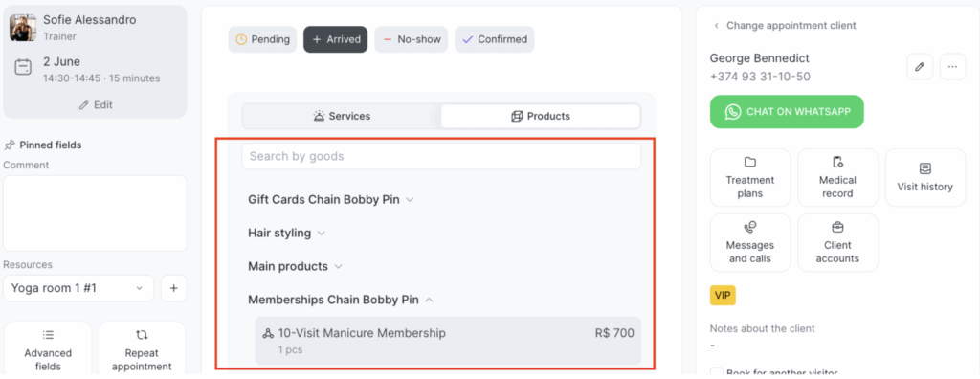Click the pencil edit client icon
The width and height of the screenshot is (980, 379).
[920, 66]
